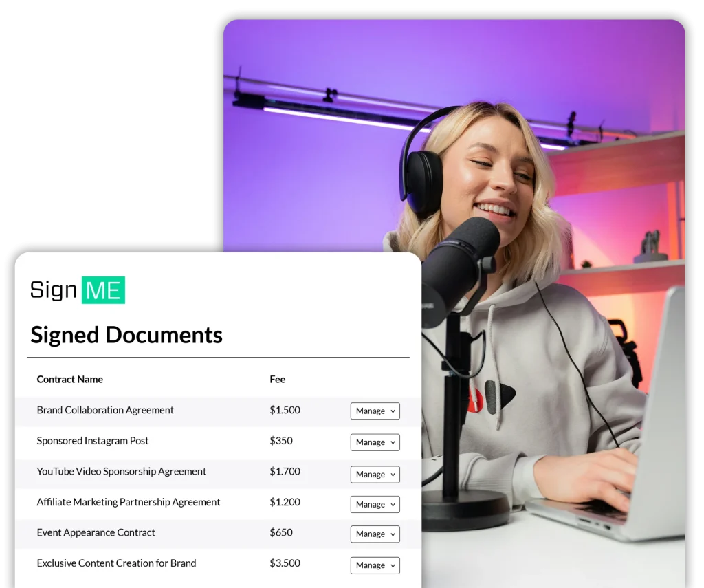The width and height of the screenshot is (704, 588).
Task: Click the Signed Documents heading
Action: point(126,335)
